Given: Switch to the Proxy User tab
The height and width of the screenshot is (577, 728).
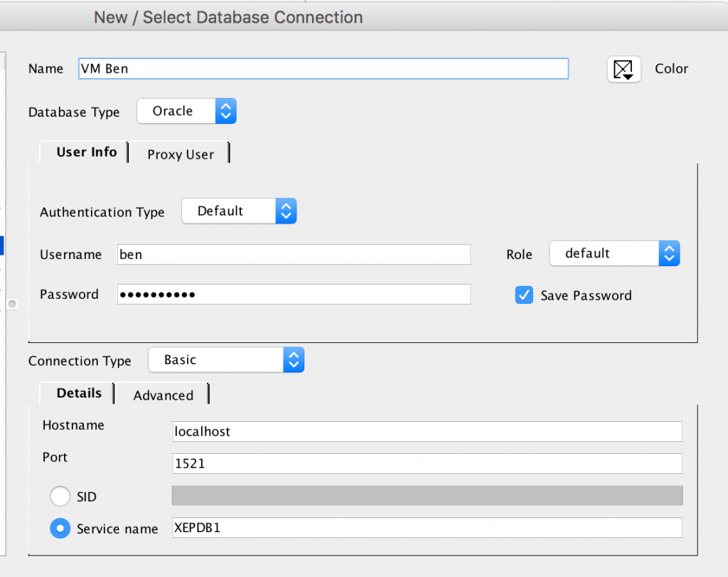Looking at the screenshot, I should pos(181,154).
